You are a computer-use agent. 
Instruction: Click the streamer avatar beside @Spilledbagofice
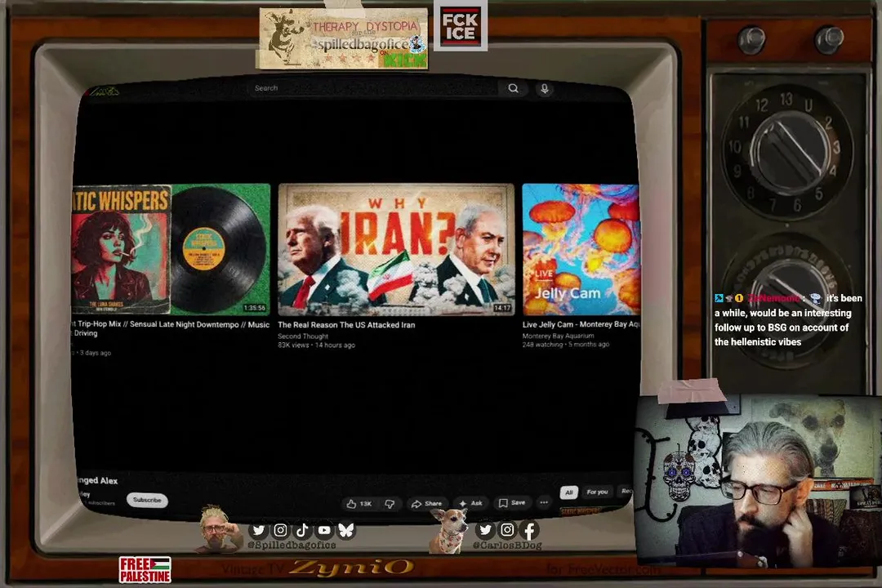pyautogui.click(x=218, y=528)
